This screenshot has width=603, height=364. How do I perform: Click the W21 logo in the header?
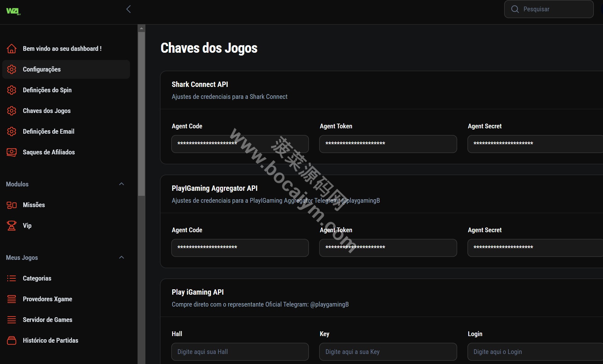coord(13,11)
